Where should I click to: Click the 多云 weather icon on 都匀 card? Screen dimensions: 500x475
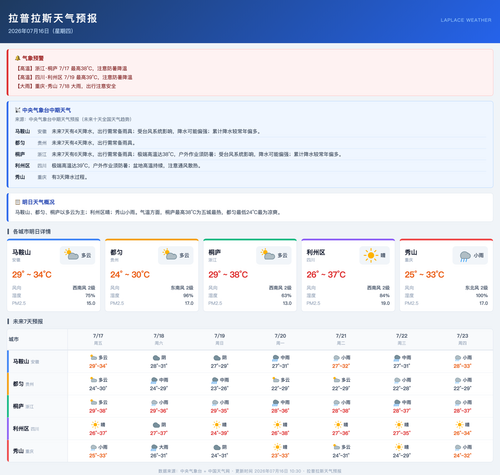pyautogui.click(x=170, y=255)
